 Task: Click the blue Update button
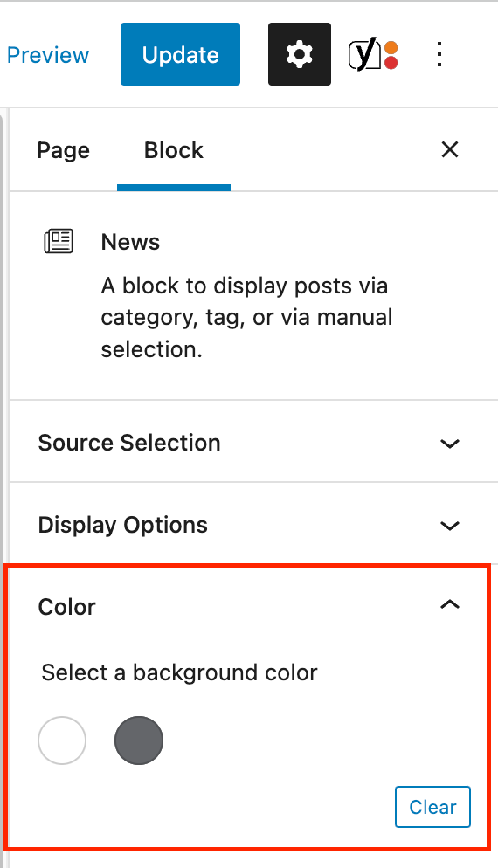(x=180, y=54)
